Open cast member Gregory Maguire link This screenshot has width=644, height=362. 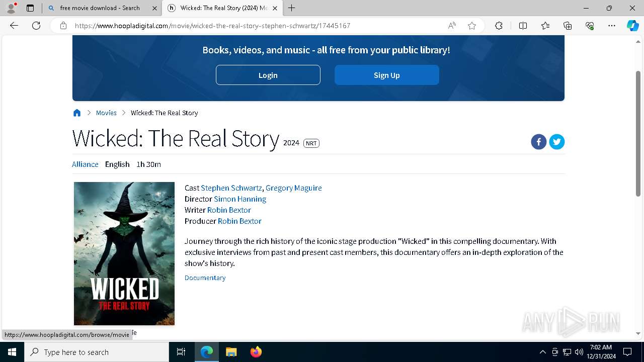coord(294,188)
